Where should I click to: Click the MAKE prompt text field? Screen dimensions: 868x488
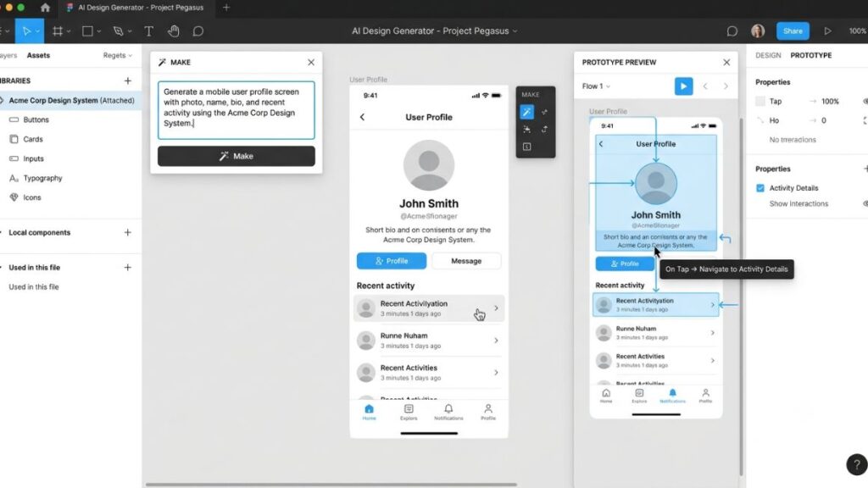(x=236, y=110)
